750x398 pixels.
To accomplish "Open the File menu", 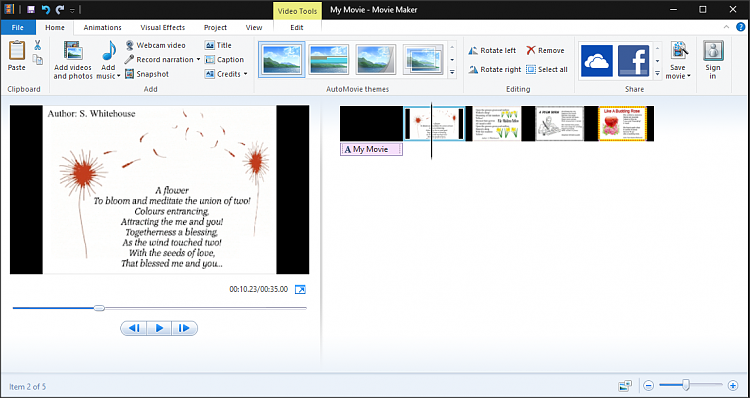I will point(18,28).
